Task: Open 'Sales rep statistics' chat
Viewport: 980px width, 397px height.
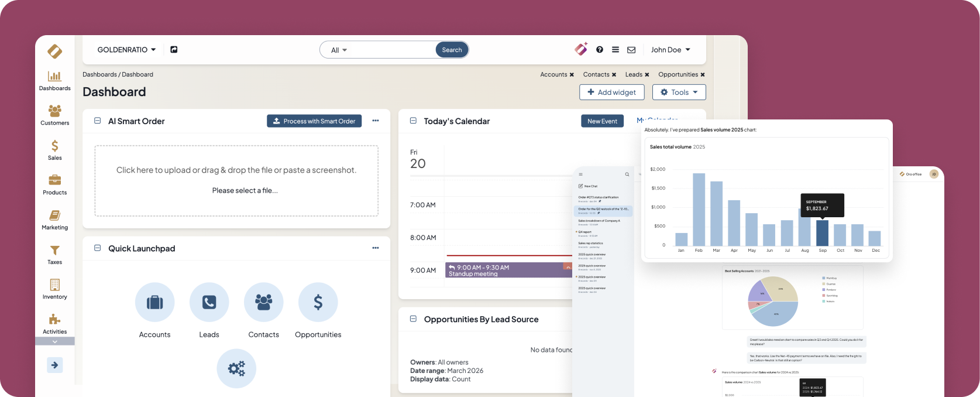Action: pyautogui.click(x=603, y=245)
